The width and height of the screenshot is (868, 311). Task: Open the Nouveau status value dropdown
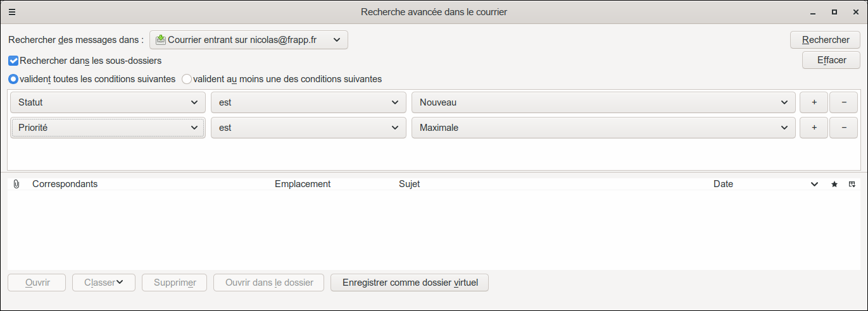[603, 102]
